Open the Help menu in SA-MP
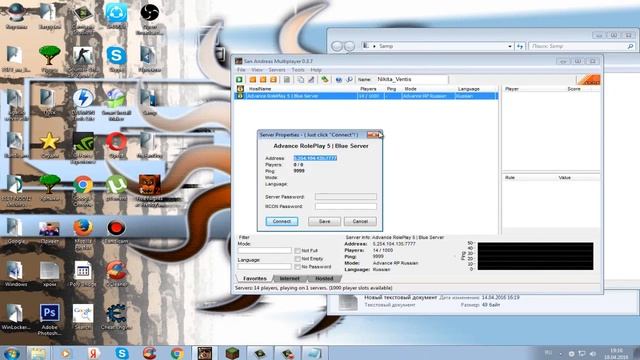This screenshot has height=360, width=640. tap(316, 70)
